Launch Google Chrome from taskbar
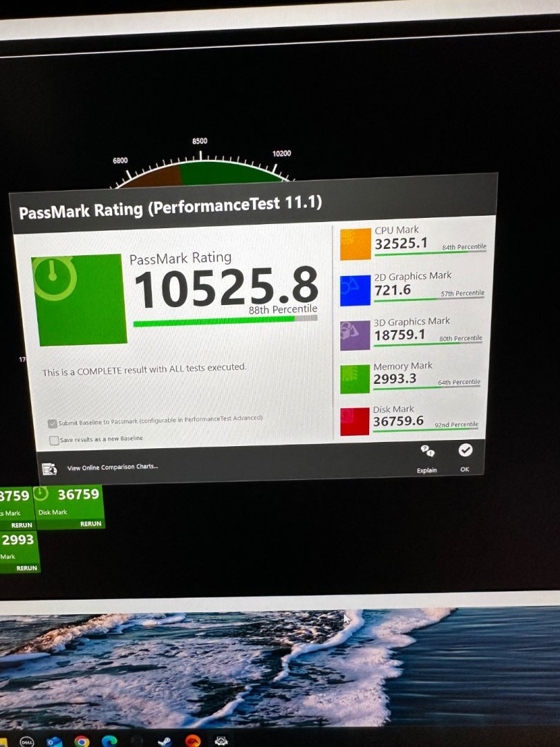The image size is (560, 747). coord(82,741)
